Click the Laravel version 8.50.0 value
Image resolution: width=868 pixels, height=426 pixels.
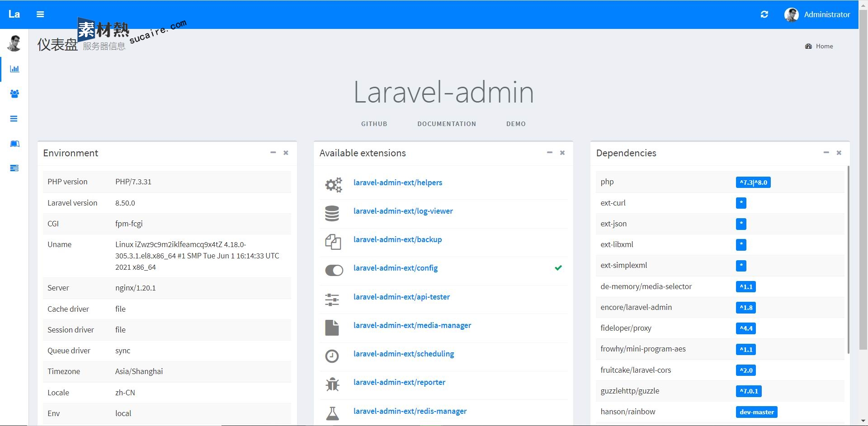click(x=125, y=203)
